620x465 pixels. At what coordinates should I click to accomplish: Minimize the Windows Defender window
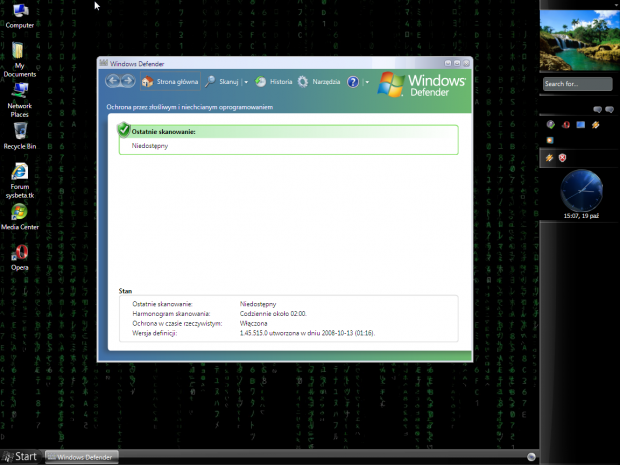pos(448,63)
